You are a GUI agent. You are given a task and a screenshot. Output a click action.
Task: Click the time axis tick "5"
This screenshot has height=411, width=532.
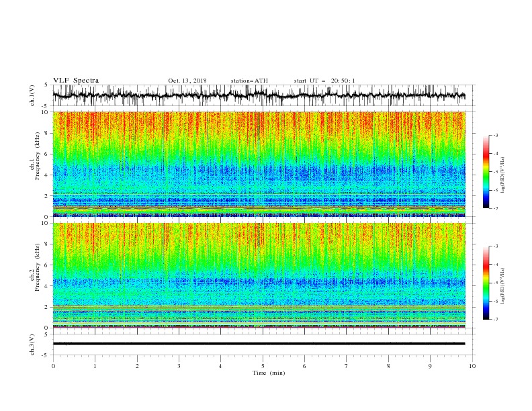point(263,366)
